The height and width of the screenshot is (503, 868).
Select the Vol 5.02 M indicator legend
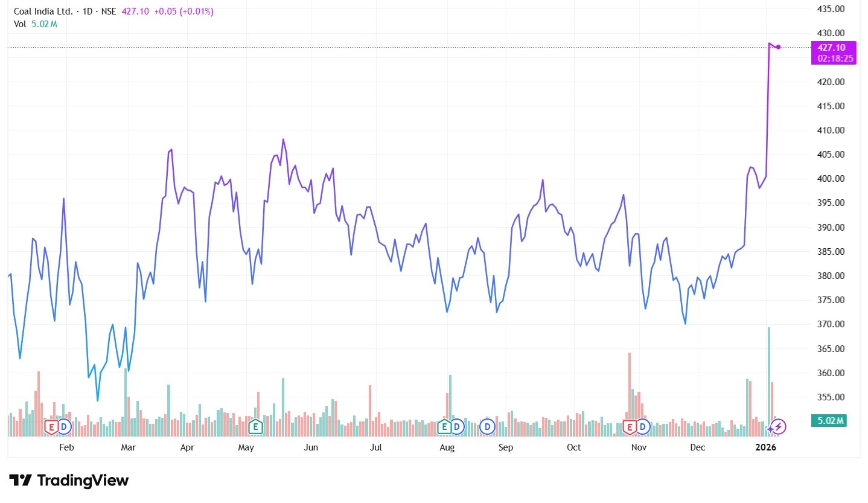[x=36, y=24]
